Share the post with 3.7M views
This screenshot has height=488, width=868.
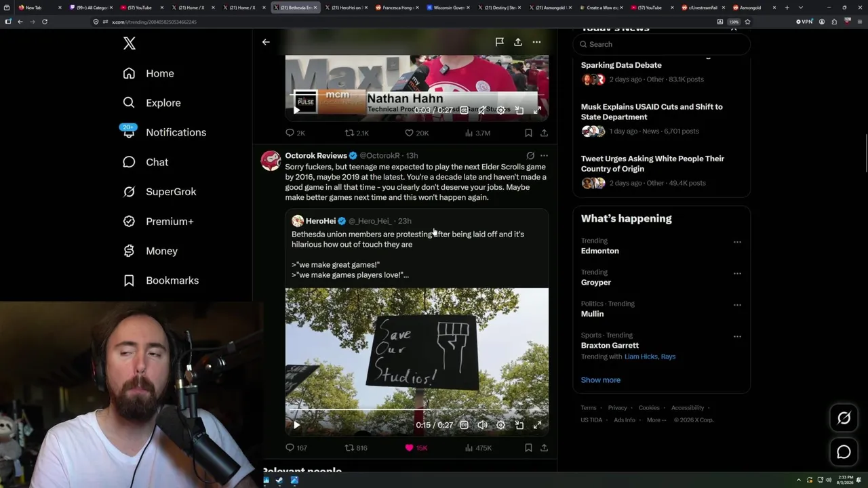[544, 133]
